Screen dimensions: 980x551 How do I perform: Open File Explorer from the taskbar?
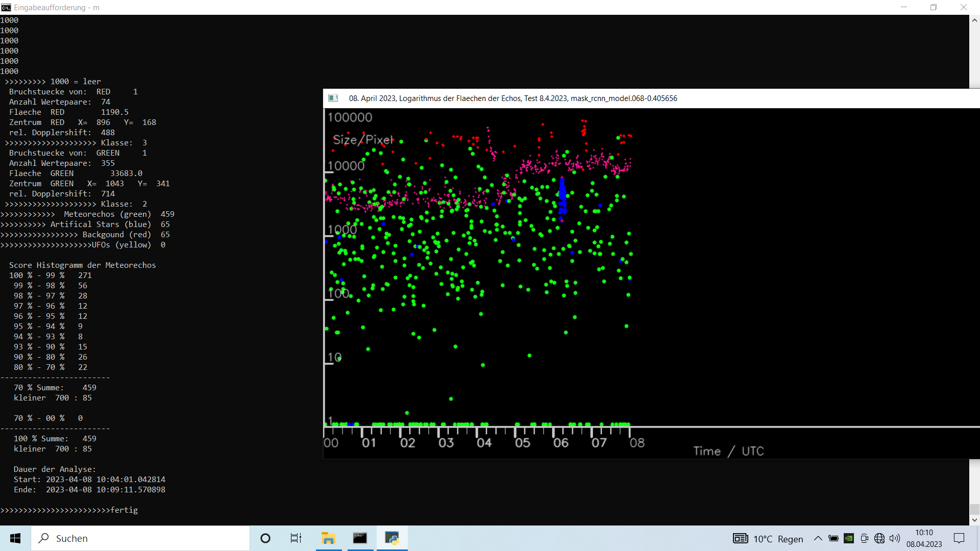tap(328, 538)
